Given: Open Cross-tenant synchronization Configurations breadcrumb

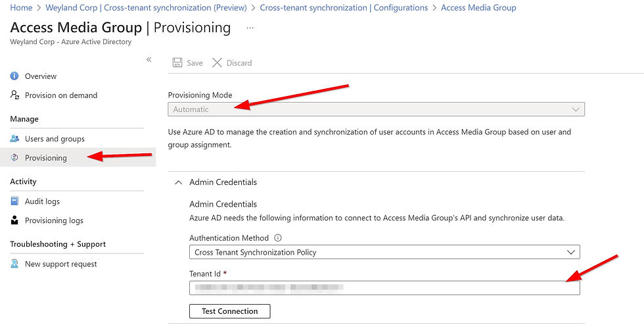Looking at the screenshot, I should tap(344, 8).
